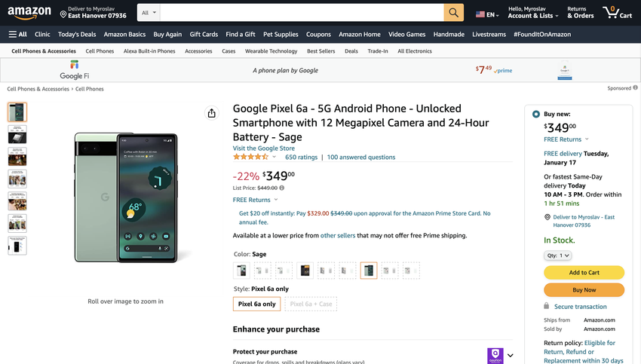The width and height of the screenshot is (641, 364).
Task: Click the search magnifier icon button
Action: pos(453,13)
